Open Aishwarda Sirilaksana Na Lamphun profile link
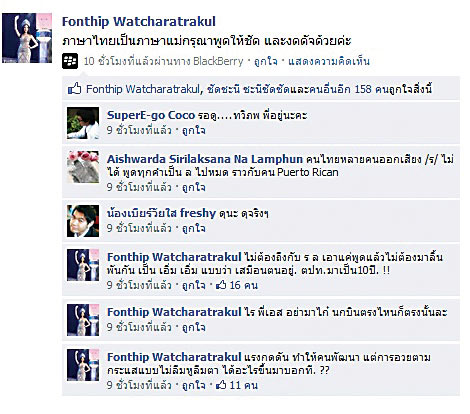Screen dimensions: 470x414 click(x=205, y=159)
